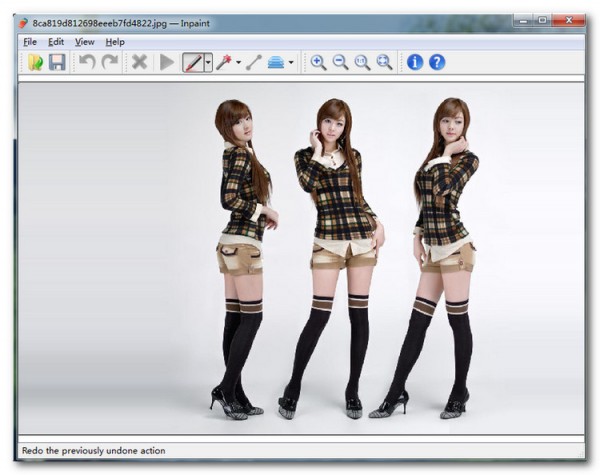
Task: Click the Remove selection X icon
Action: click(139, 62)
